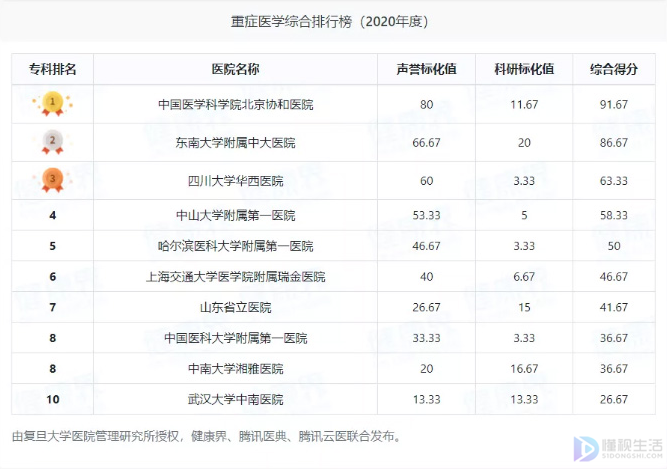Select hospital 哈尔滨医科大学附属第一医院

click(x=236, y=246)
